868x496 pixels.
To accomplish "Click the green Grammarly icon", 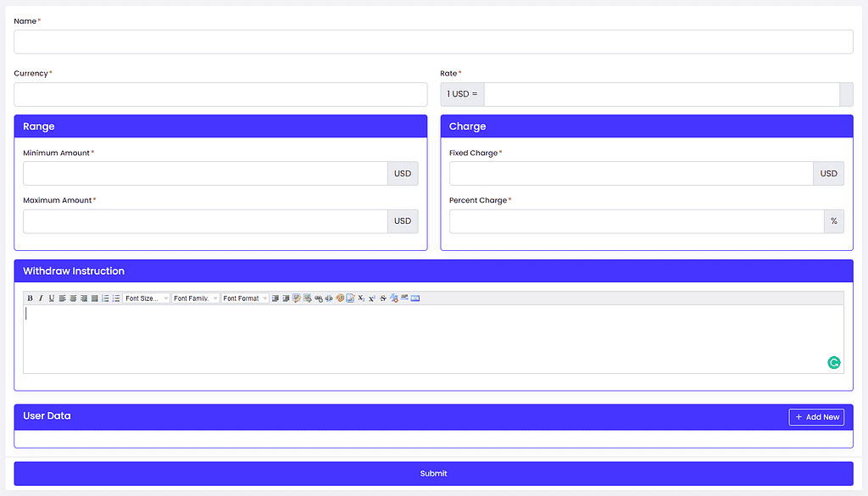I will (x=834, y=362).
